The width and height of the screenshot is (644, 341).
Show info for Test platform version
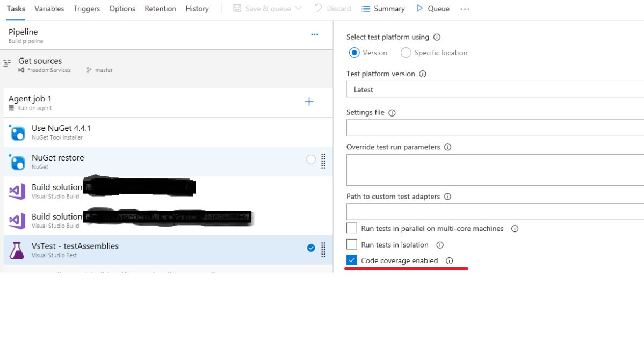point(423,74)
